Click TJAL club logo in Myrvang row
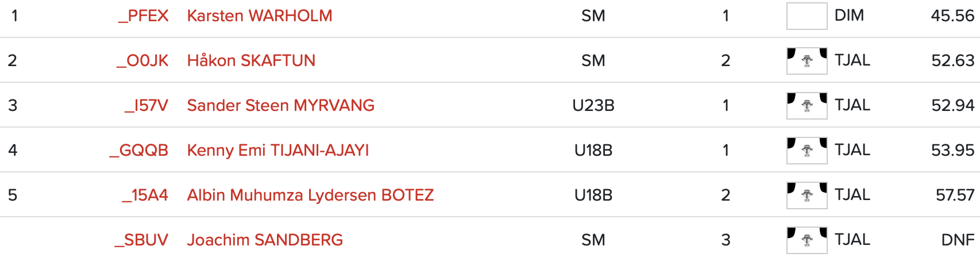 click(x=807, y=106)
